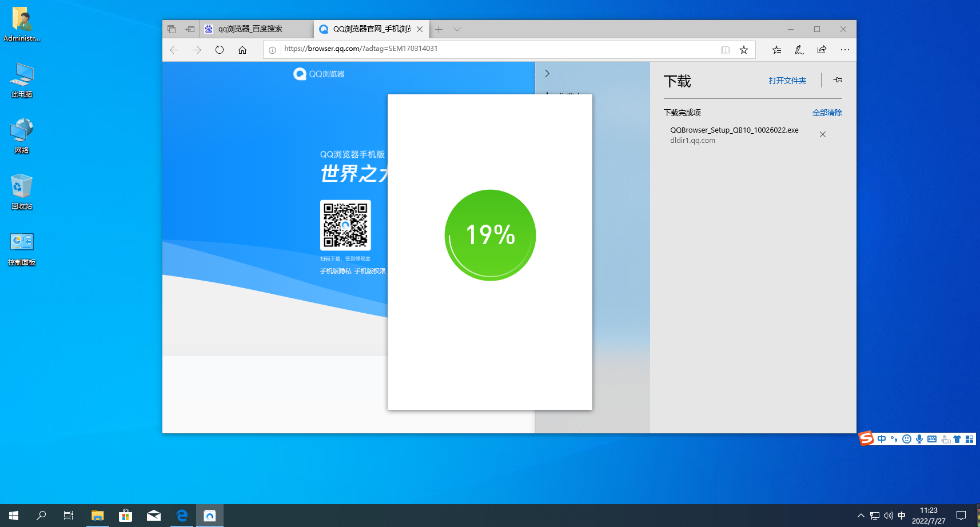Open a new tab with plus button
This screenshot has height=527, width=980.
pos(439,29)
